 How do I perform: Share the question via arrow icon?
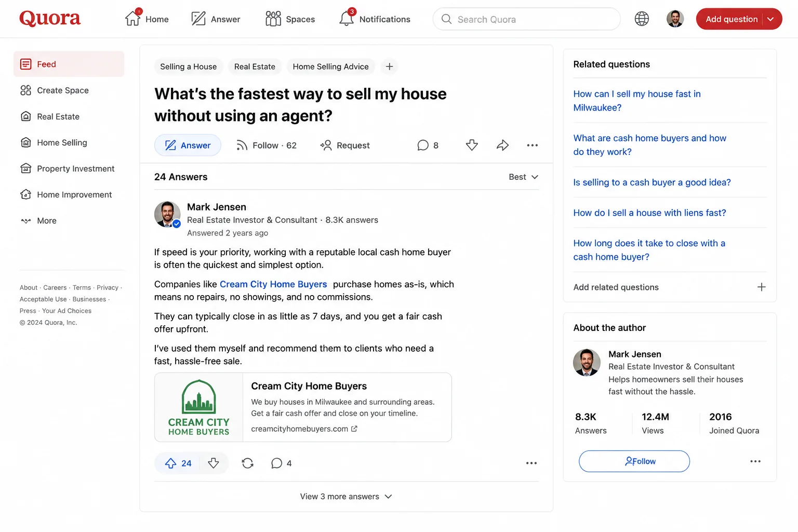coord(502,145)
